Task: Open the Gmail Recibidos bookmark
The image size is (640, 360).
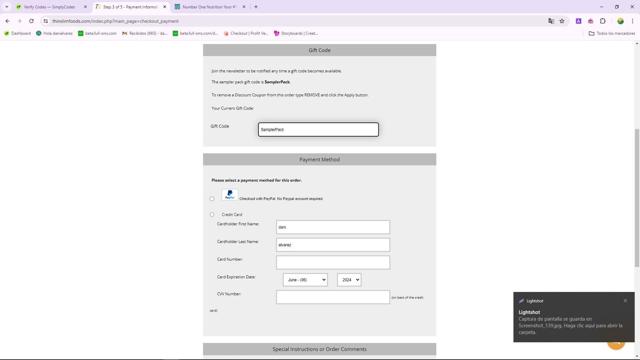Action: tap(145, 33)
